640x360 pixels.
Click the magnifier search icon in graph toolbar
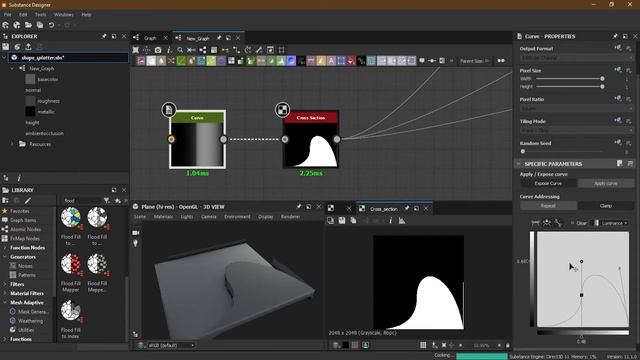point(180,50)
